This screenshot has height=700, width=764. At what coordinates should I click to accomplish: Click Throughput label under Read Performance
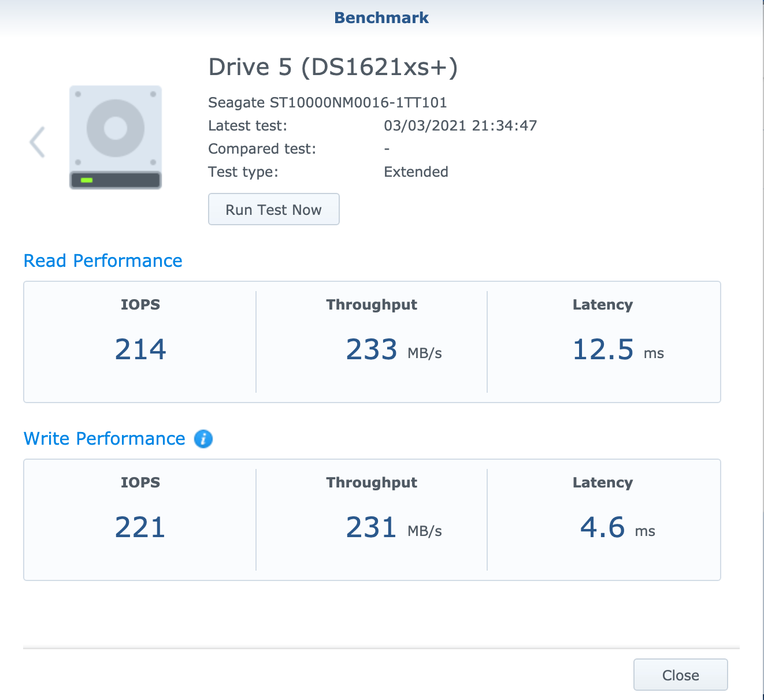pyautogui.click(x=372, y=305)
